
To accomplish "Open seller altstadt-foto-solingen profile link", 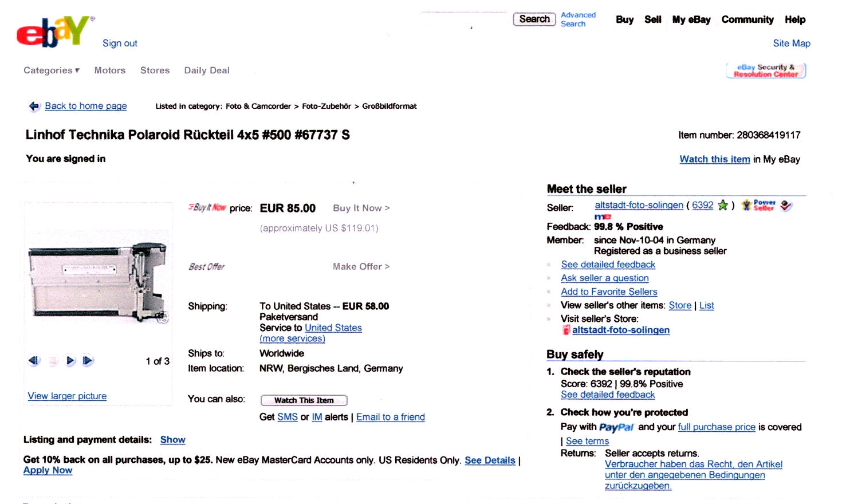I will coord(639,205).
